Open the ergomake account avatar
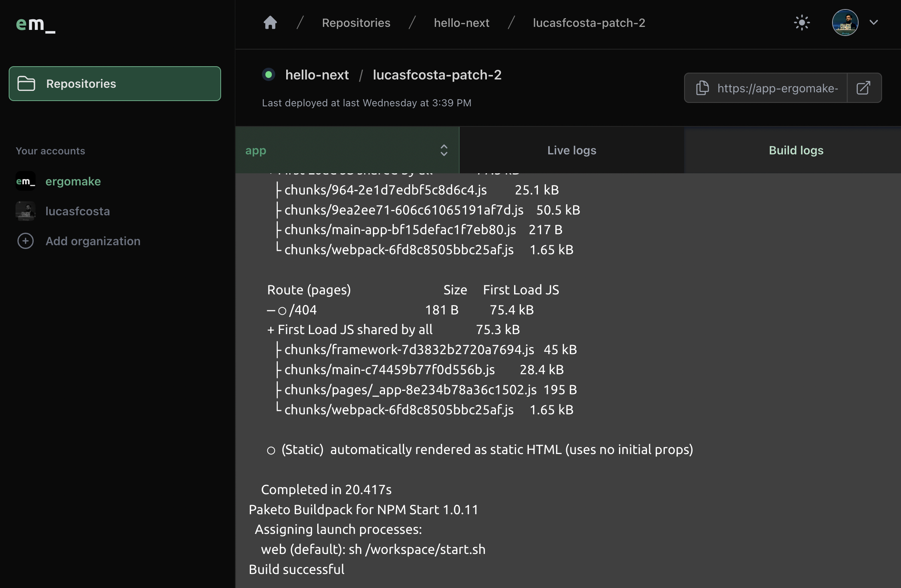This screenshot has width=901, height=588. [25, 181]
